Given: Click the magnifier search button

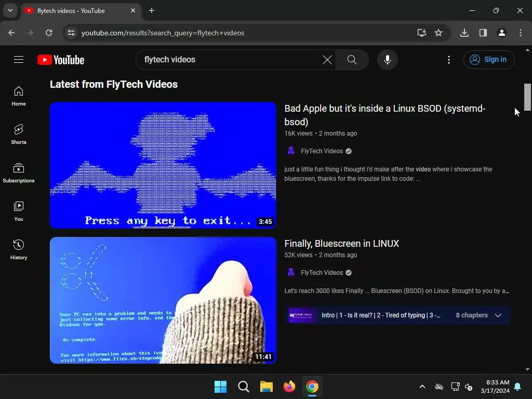Looking at the screenshot, I should (x=352, y=60).
